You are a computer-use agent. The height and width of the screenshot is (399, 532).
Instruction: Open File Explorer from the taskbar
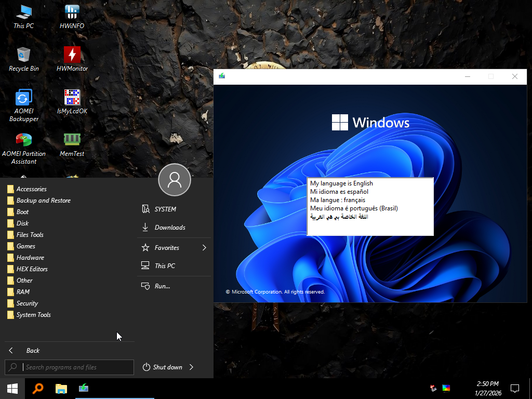[61, 388]
